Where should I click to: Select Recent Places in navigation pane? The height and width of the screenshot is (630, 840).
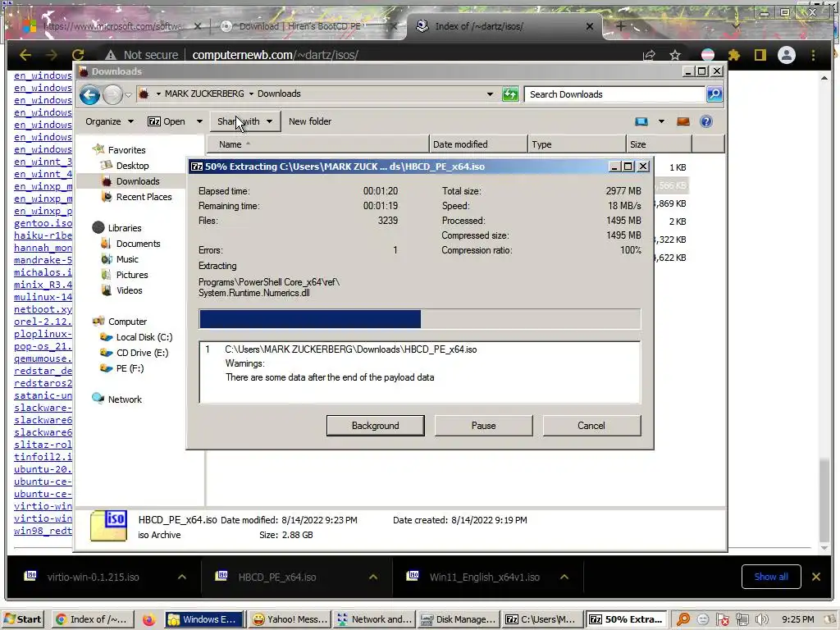[x=144, y=197]
